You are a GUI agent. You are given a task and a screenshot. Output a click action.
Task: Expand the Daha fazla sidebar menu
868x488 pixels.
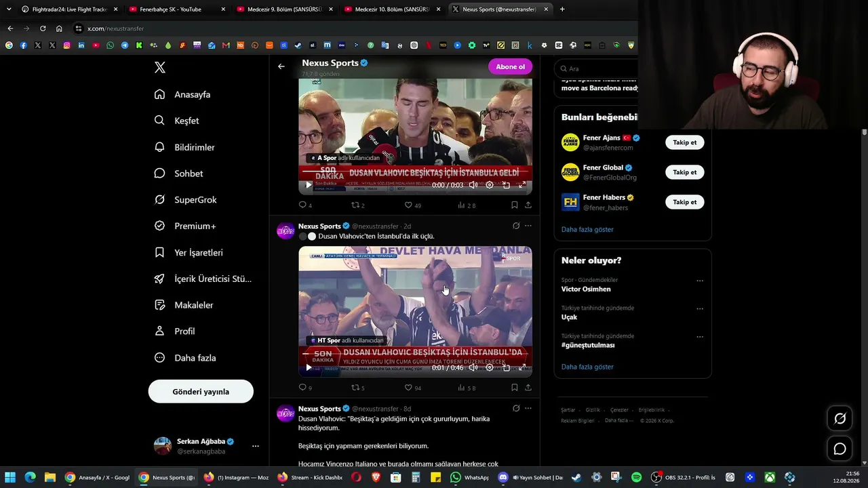(185, 358)
